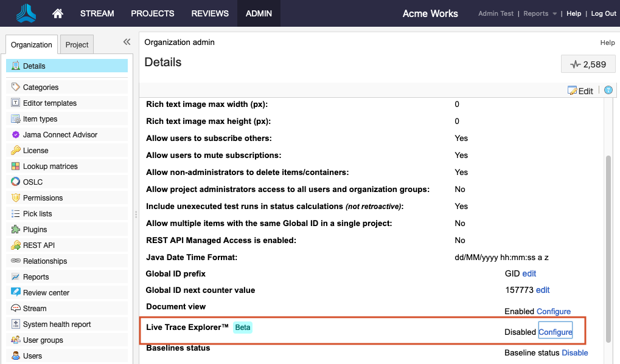Open the OSLC settings item

[33, 182]
